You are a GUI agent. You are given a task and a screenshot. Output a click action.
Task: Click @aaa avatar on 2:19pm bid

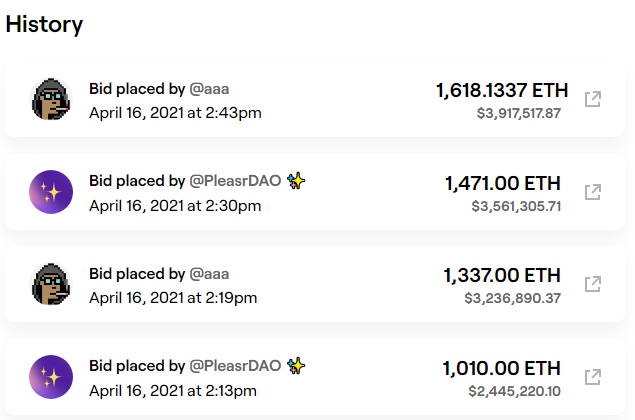tap(50, 284)
